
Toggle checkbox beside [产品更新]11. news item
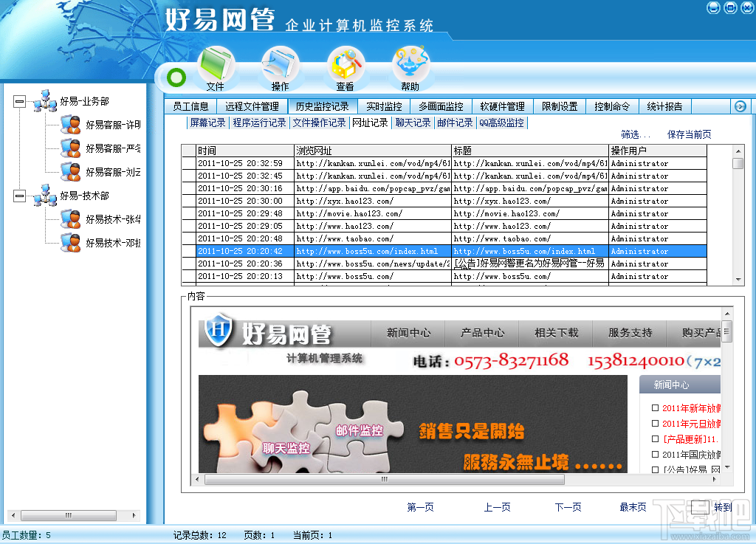(x=655, y=438)
